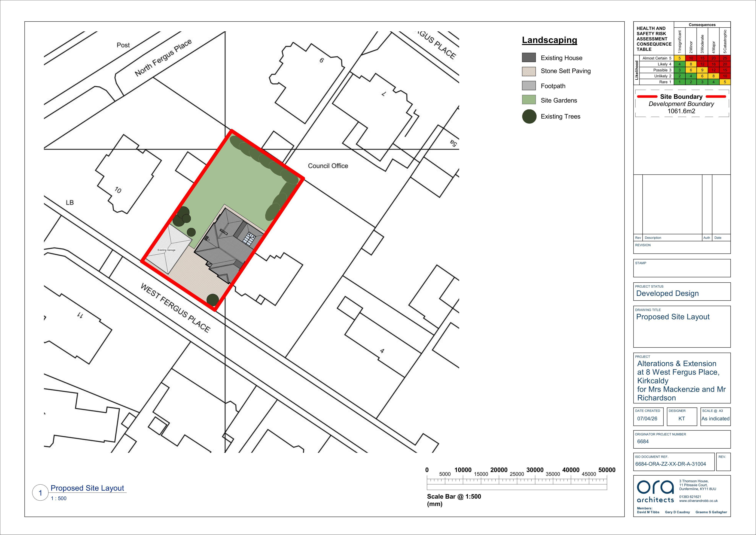Click the 50000 mark on the scale bar
The height and width of the screenshot is (535, 756).
pyautogui.click(x=607, y=470)
